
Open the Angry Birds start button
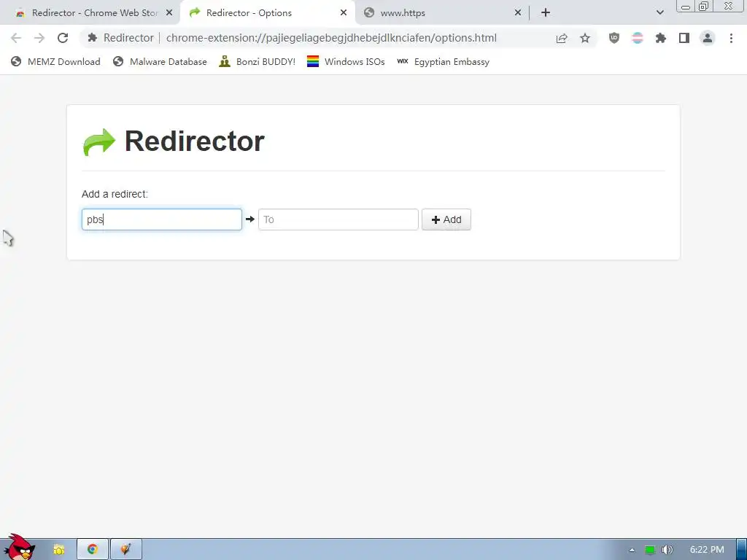tap(19, 548)
